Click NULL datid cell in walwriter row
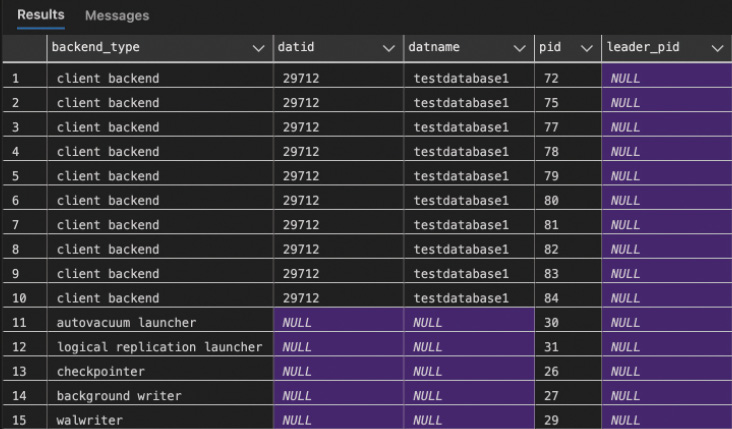The image size is (732, 429). coord(338,419)
